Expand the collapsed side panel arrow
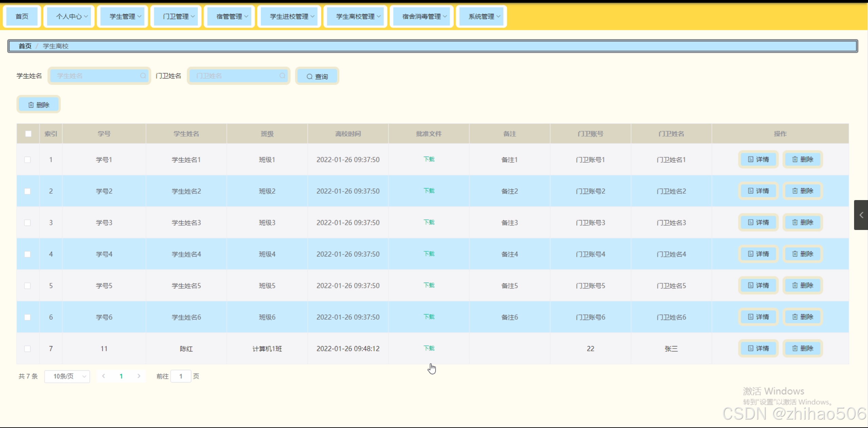The height and width of the screenshot is (428, 868). coord(861,215)
